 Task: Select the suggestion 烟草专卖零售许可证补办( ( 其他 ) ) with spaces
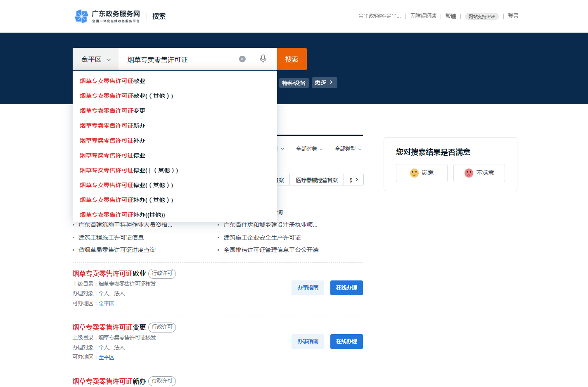click(x=175, y=200)
